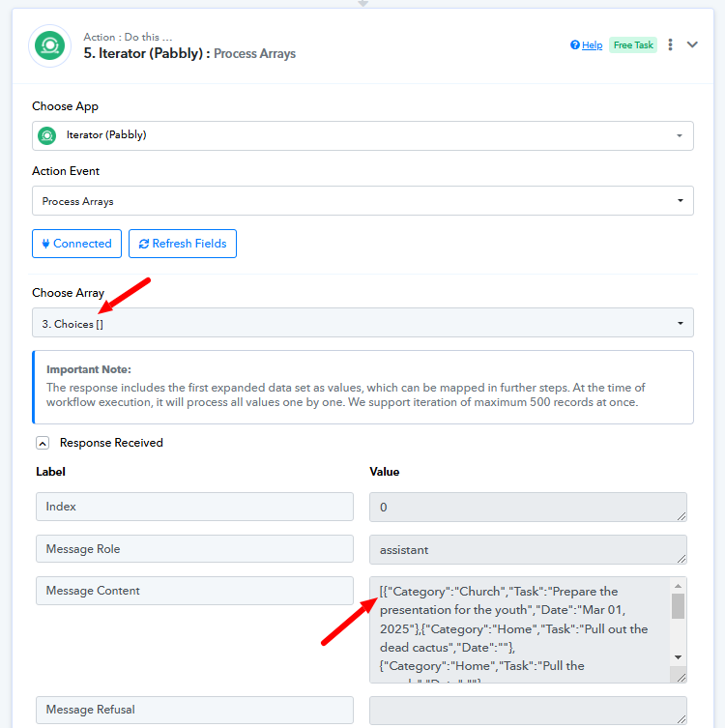Click the Iterator icon inside Choose App field
The image size is (725, 728).
point(46,135)
